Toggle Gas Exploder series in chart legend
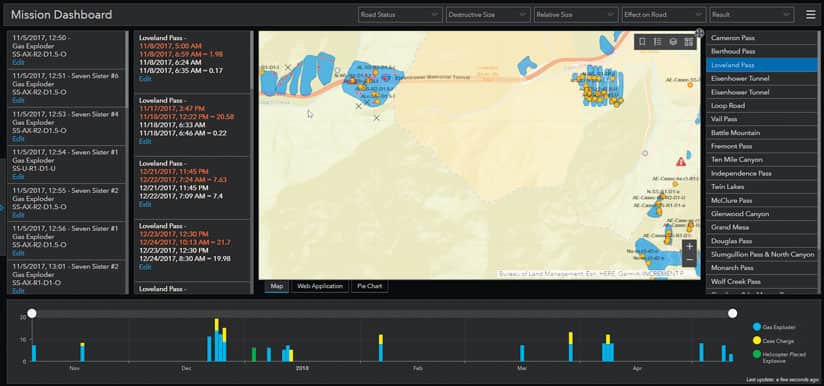The image size is (824, 386). 774,327
